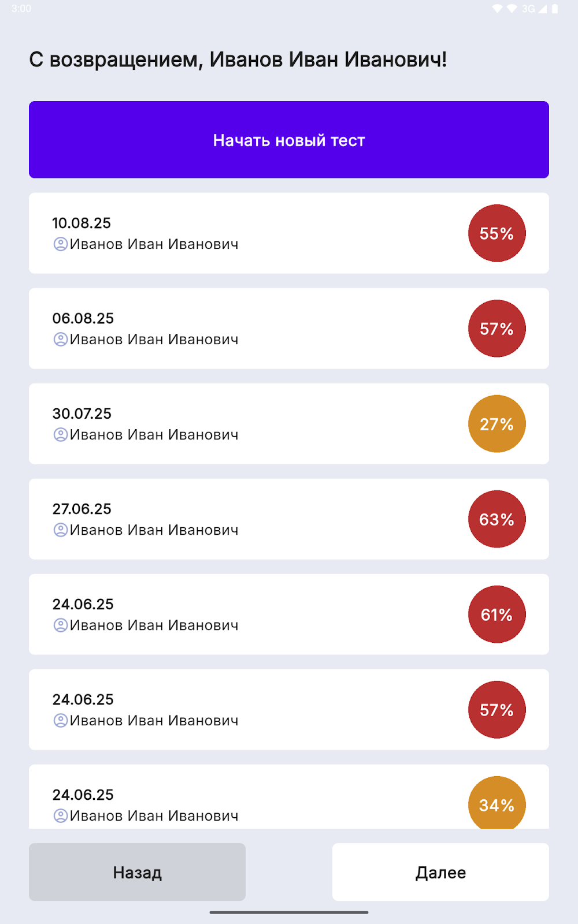Viewport: 578px width, 924px height.
Task: Click the profile icon in the 27.06.25 entry
Action: pos(60,530)
